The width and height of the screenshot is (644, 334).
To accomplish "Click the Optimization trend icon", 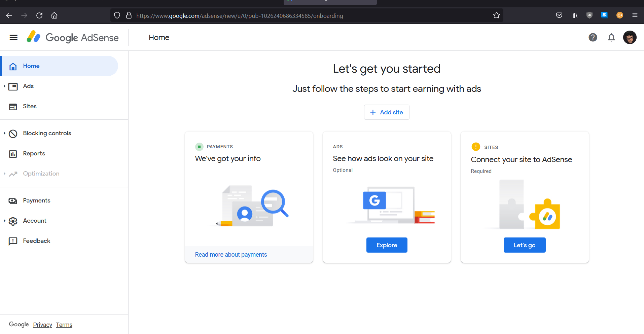I will 13,174.
